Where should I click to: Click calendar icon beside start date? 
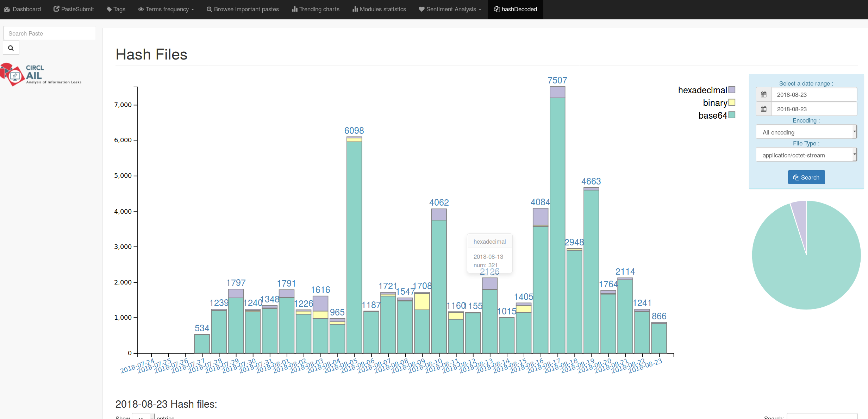763,95
